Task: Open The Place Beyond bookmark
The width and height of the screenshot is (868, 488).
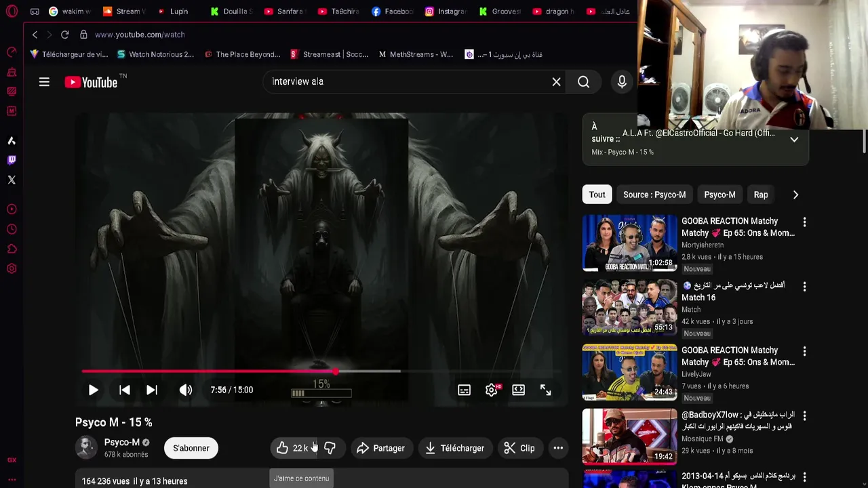Action: click(x=242, y=54)
